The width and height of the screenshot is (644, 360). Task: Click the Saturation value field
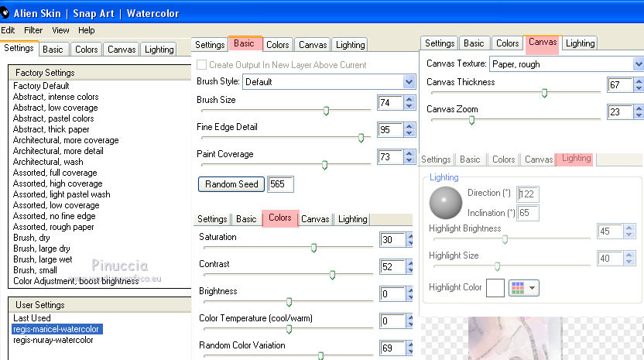pos(392,239)
